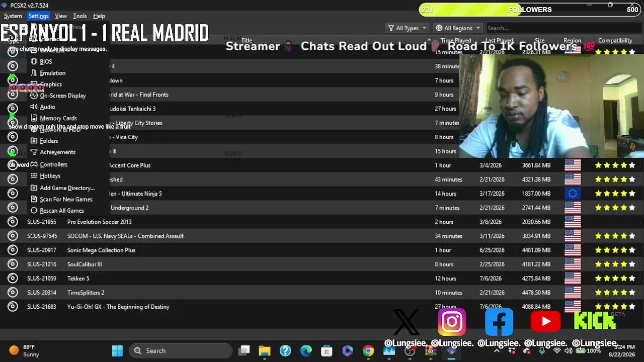The image size is (644, 362).
Task: Close the open Settings menu in the menu bar
Action: (x=38, y=16)
